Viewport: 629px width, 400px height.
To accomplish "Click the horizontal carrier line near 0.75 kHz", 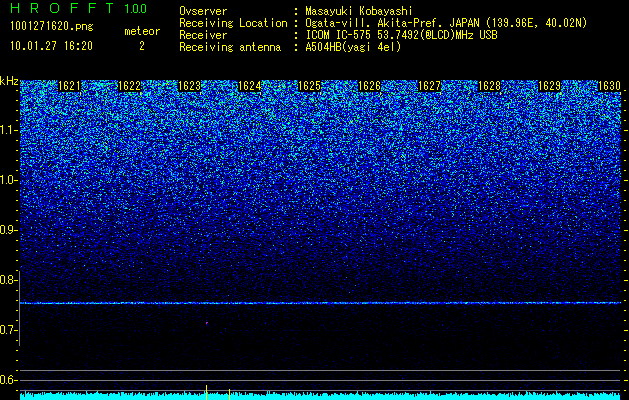I will [321, 303].
